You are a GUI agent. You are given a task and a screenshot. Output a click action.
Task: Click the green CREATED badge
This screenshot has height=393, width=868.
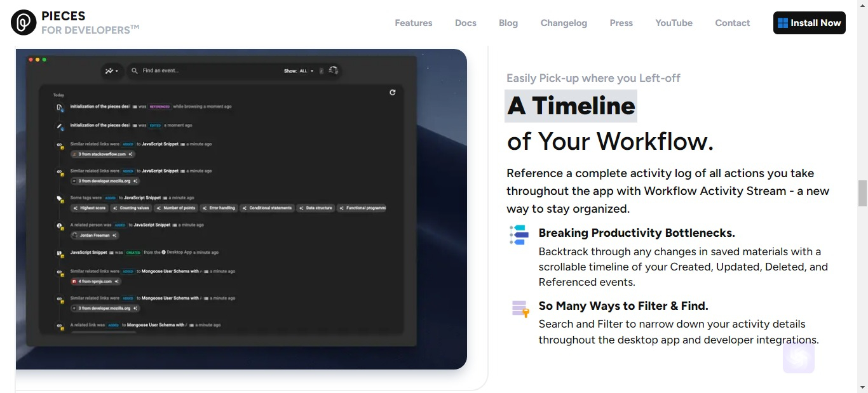pyautogui.click(x=133, y=253)
